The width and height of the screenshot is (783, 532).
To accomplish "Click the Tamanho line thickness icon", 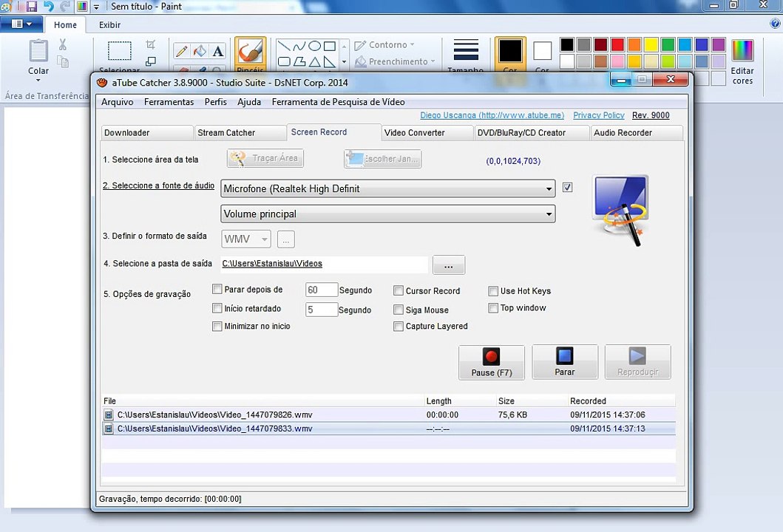I will pos(466,50).
